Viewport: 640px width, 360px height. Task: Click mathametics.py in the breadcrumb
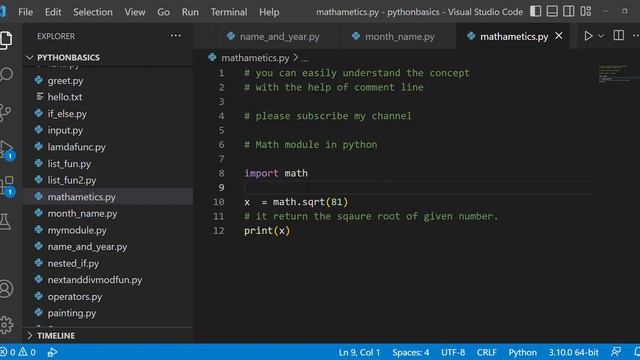click(255, 58)
